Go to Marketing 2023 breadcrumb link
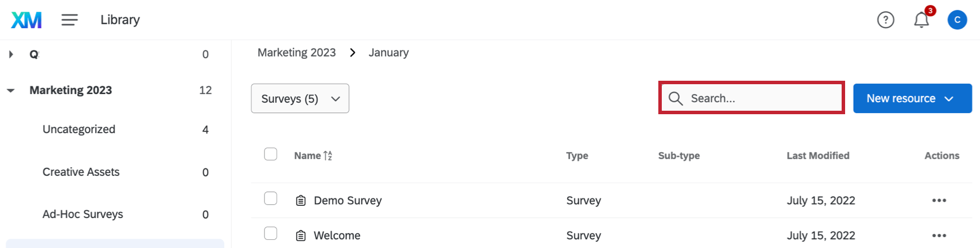Image resolution: width=980 pixels, height=248 pixels. tap(296, 52)
